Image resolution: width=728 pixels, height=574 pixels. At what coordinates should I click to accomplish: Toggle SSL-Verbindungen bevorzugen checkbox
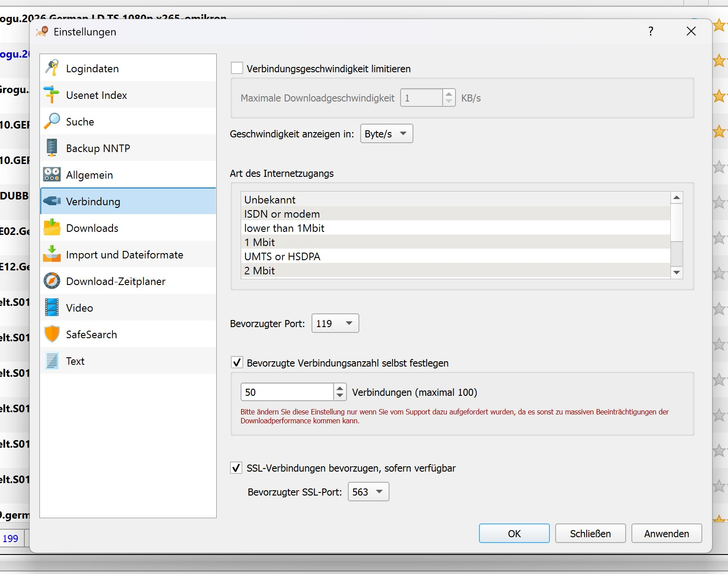click(237, 468)
